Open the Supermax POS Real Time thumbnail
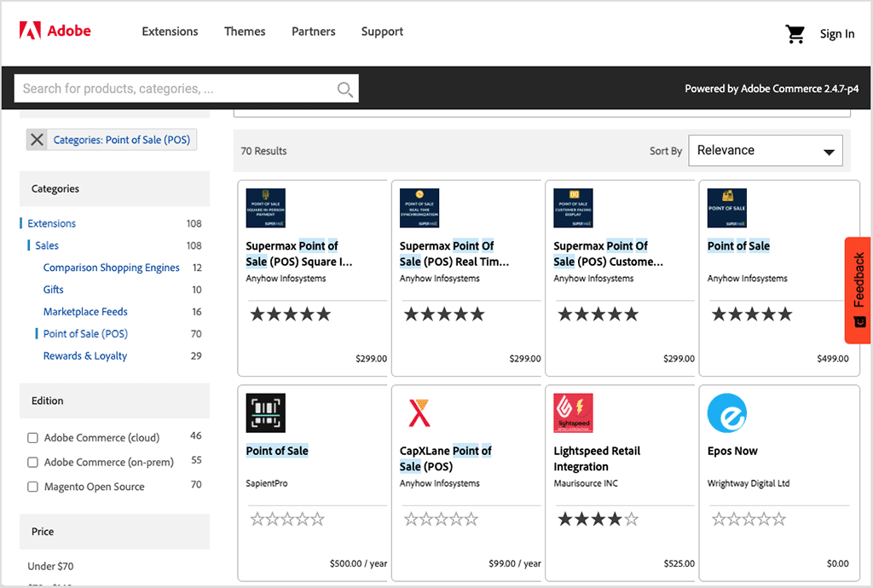This screenshot has height=588, width=873. pyautogui.click(x=419, y=208)
